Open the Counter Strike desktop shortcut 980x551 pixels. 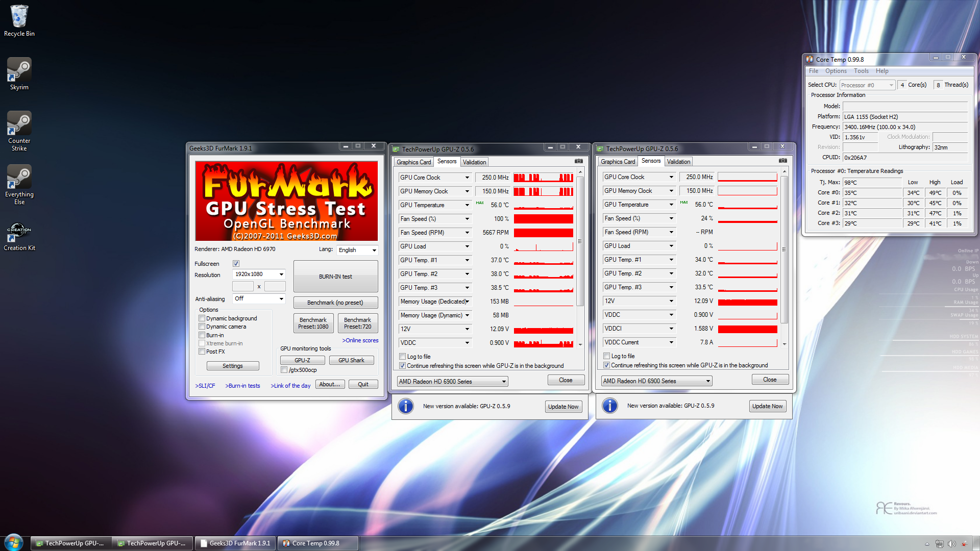pyautogui.click(x=19, y=131)
